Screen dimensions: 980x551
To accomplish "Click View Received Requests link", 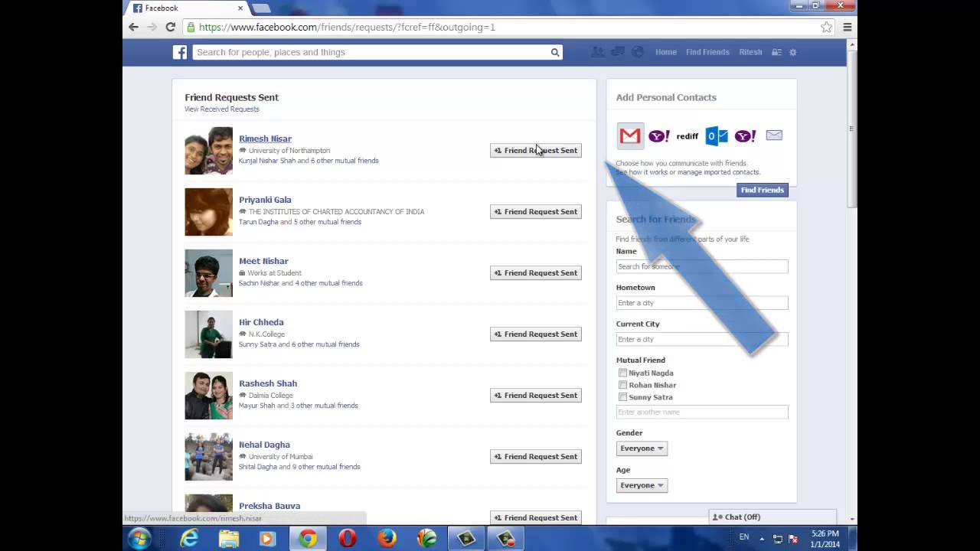I will coord(222,109).
